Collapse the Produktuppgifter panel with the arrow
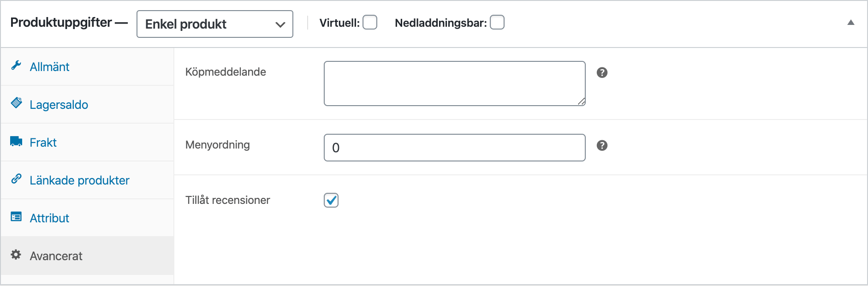The width and height of the screenshot is (868, 286). pos(851,23)
